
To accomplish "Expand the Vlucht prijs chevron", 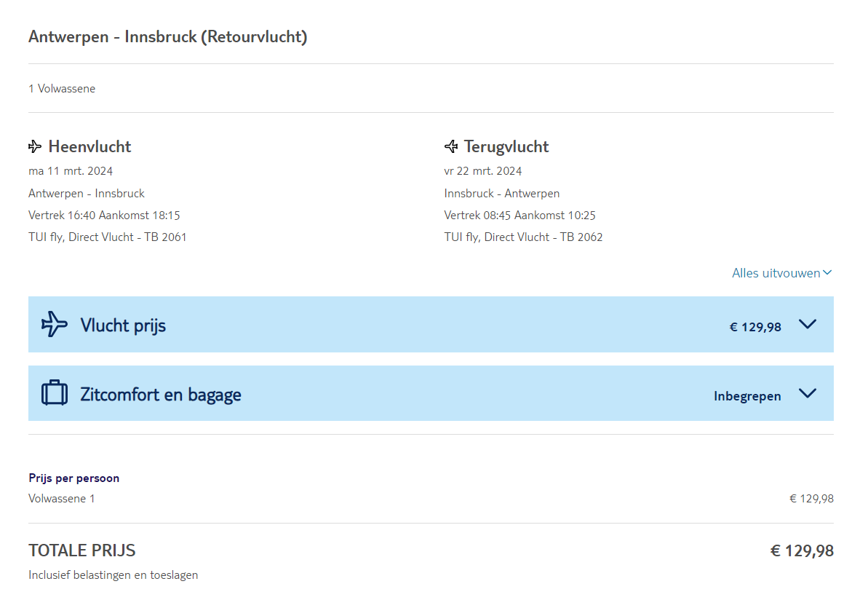I will click(807, 325).
